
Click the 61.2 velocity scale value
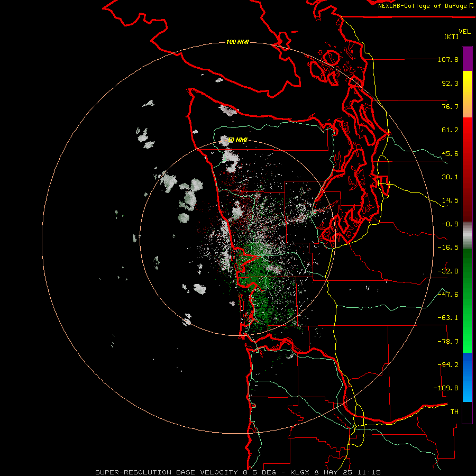coord(450,130)
